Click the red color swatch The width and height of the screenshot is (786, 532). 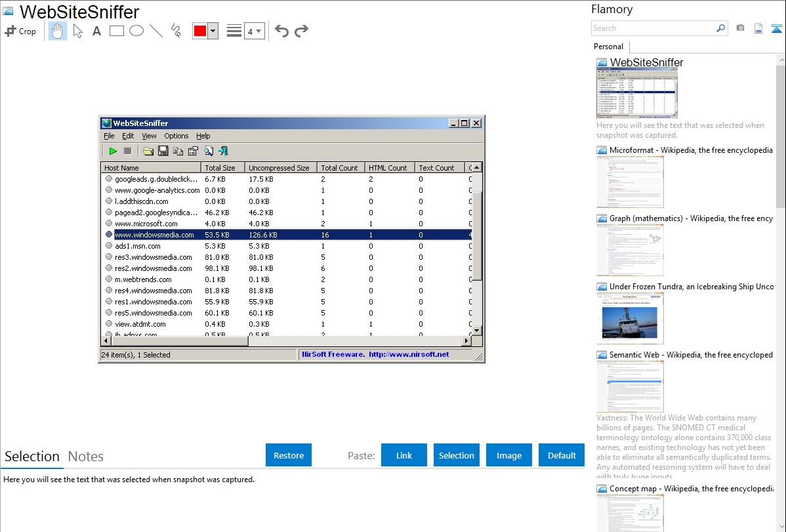[x=199, y=31]
